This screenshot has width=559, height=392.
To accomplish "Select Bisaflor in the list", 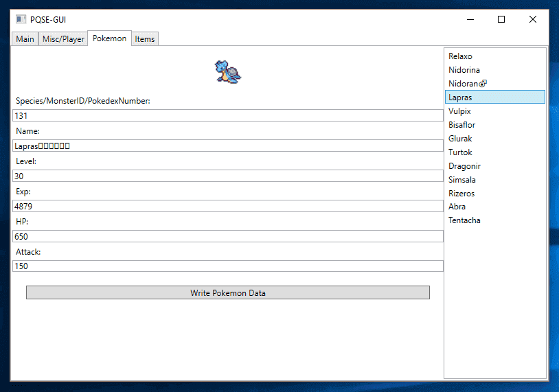I will coord(495,125).
